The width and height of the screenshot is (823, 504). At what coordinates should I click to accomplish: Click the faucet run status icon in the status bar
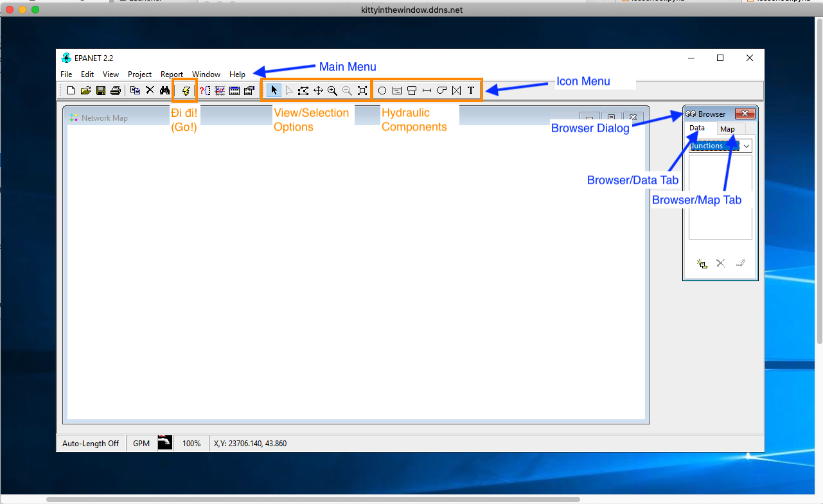click(165, 443)
